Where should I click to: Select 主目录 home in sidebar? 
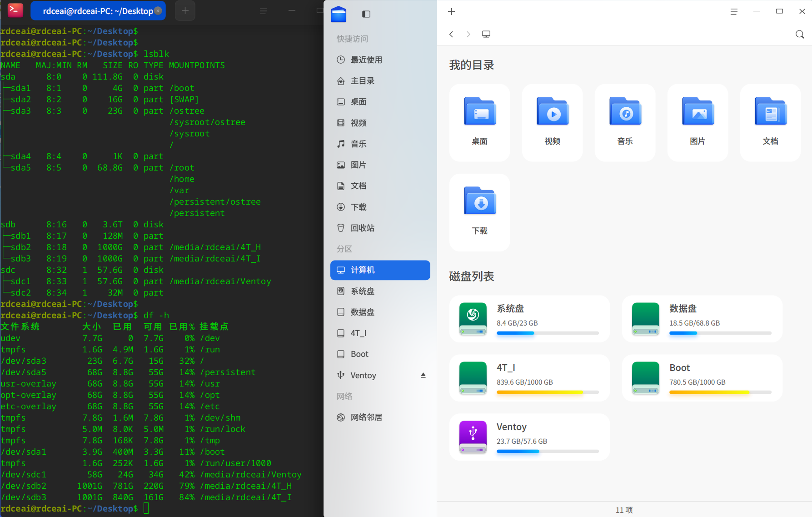coord(362,80)
